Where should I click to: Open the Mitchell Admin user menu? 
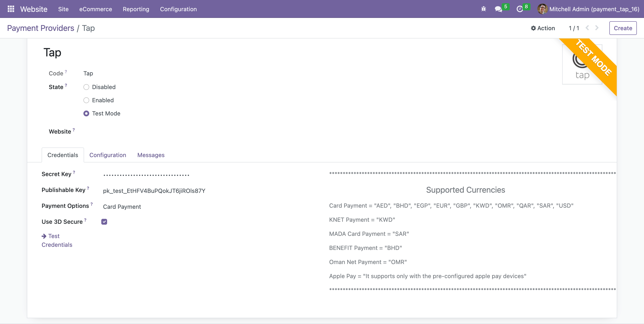pyautogui.click(x=588, y=9)
